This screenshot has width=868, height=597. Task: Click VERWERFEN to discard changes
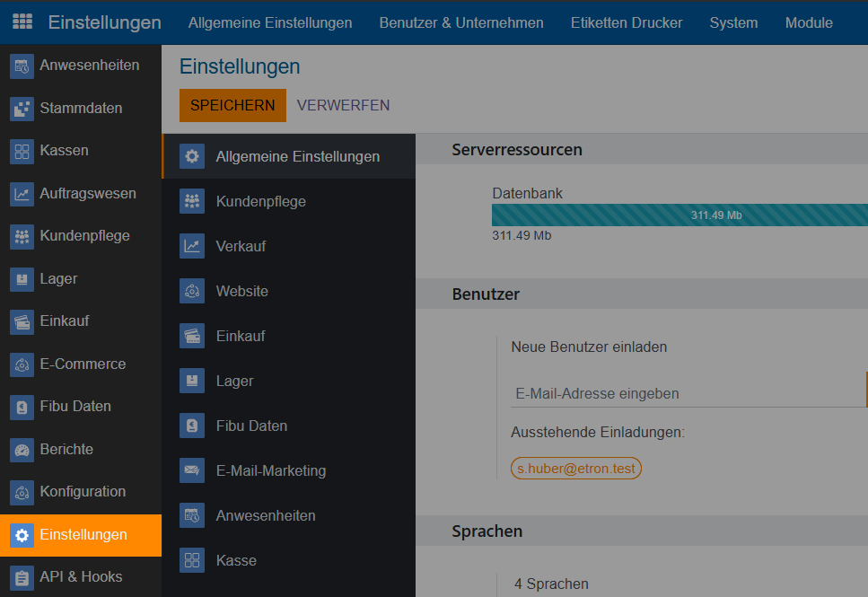[343, 105]
